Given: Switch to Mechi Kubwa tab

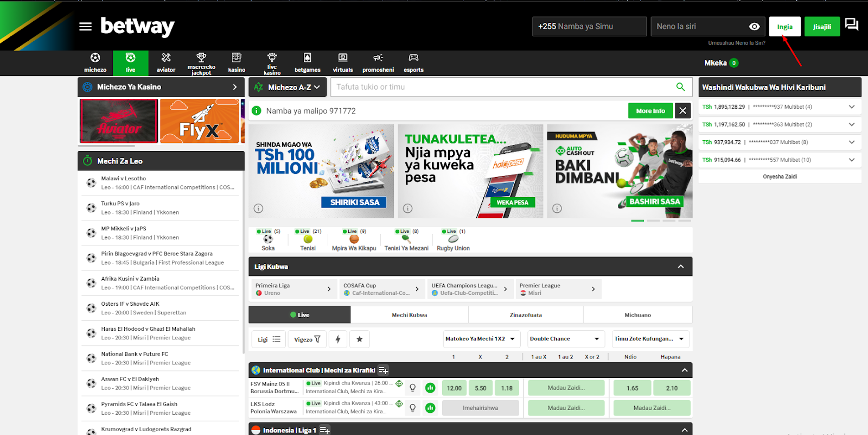Looking at the screenshot, I should (410, 315).
